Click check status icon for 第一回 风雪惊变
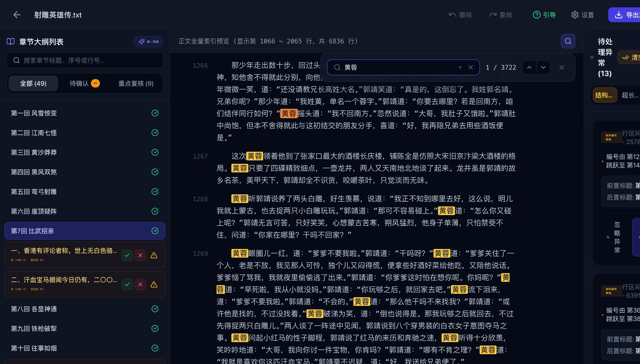This screenshot has width=640, height=364. pyautogui.click(x=155, y=113)
